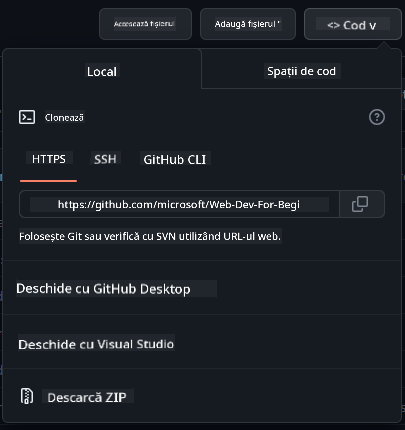
Task: Switch to the Spații de cod tab
Action: coord(301,71)
